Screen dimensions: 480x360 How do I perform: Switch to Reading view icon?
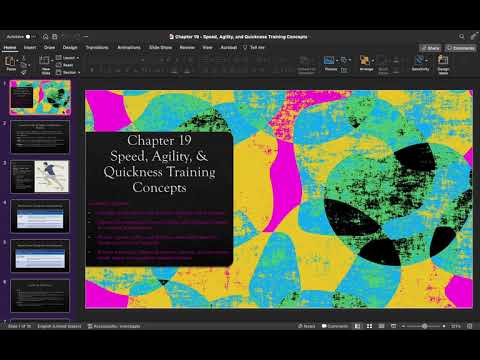381,326
